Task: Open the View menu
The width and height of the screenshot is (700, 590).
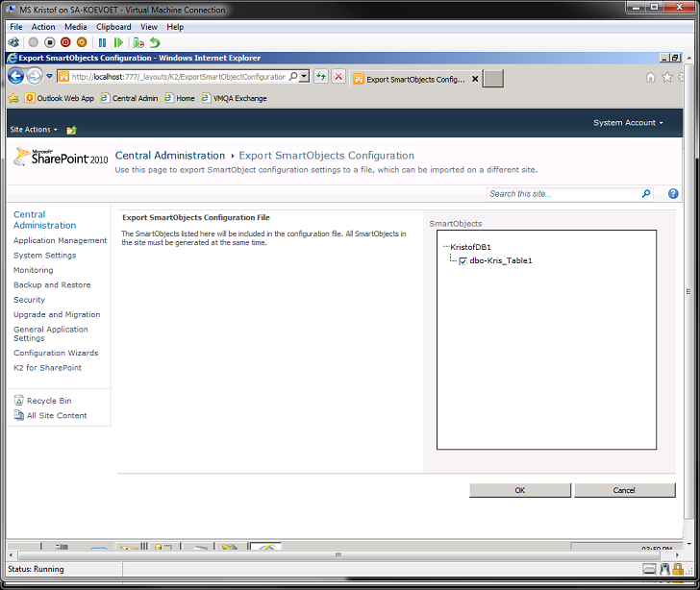Action: point(149,27)
